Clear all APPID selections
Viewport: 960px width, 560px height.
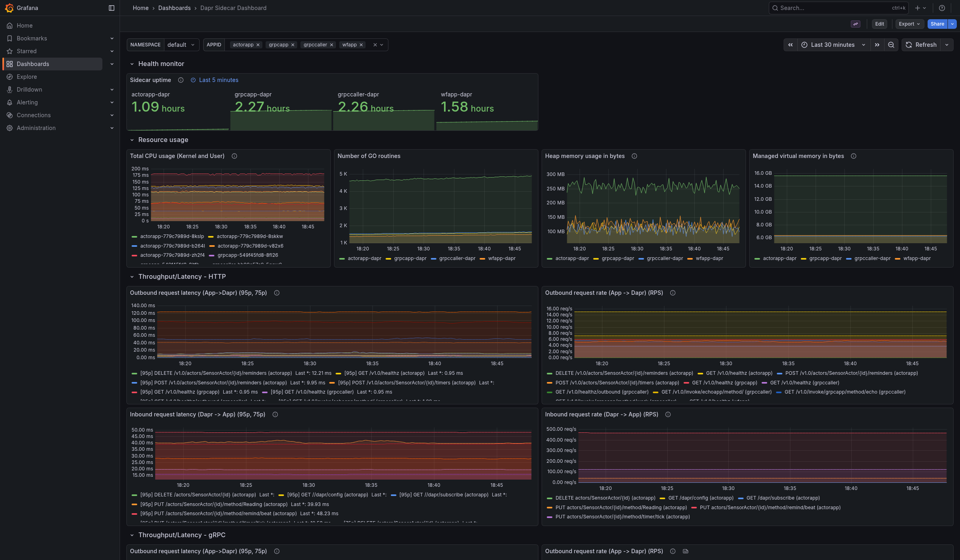pos(375,45)
